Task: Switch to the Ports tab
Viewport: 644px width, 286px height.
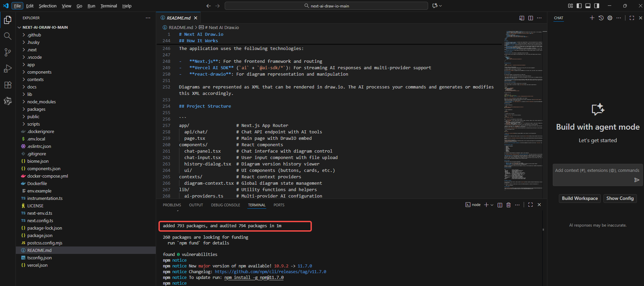Action: [x=279, y=205]
